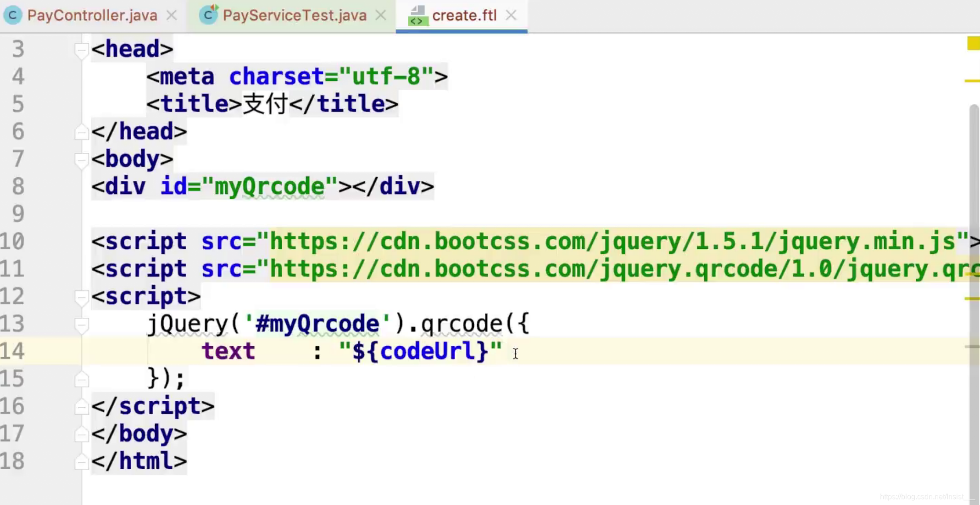Collapse the script tag fold on line 12
Image resolution: width=980 pixels, height=505 pixels.
(x=81, y=297)
